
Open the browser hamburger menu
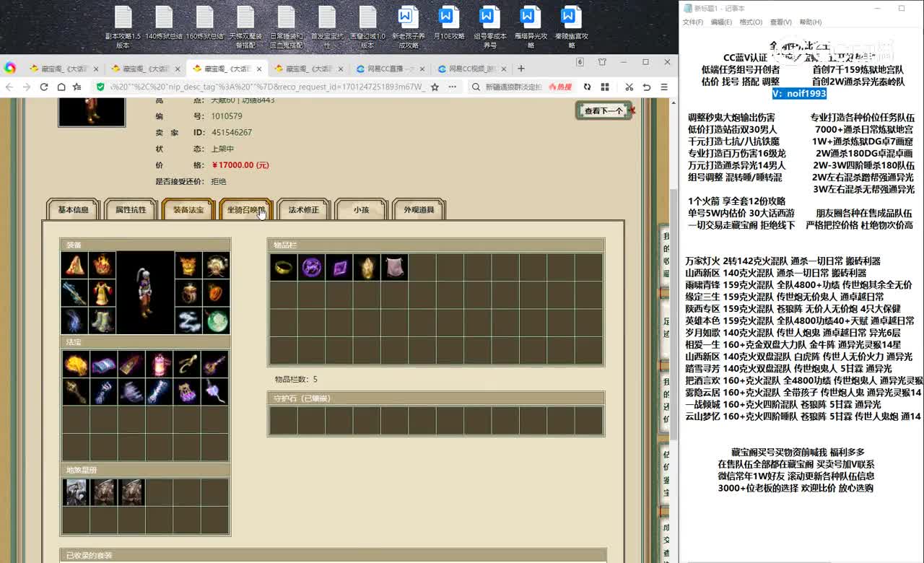coord(665,87)
